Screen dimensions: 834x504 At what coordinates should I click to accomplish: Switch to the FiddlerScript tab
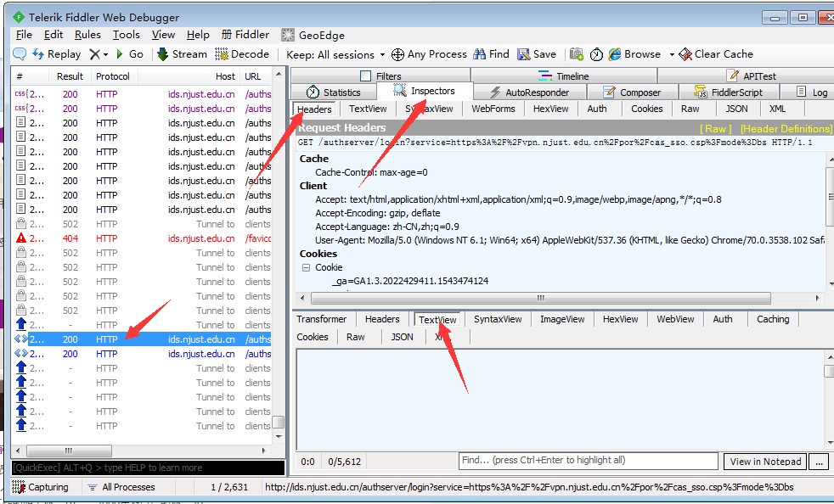(729, 92)
